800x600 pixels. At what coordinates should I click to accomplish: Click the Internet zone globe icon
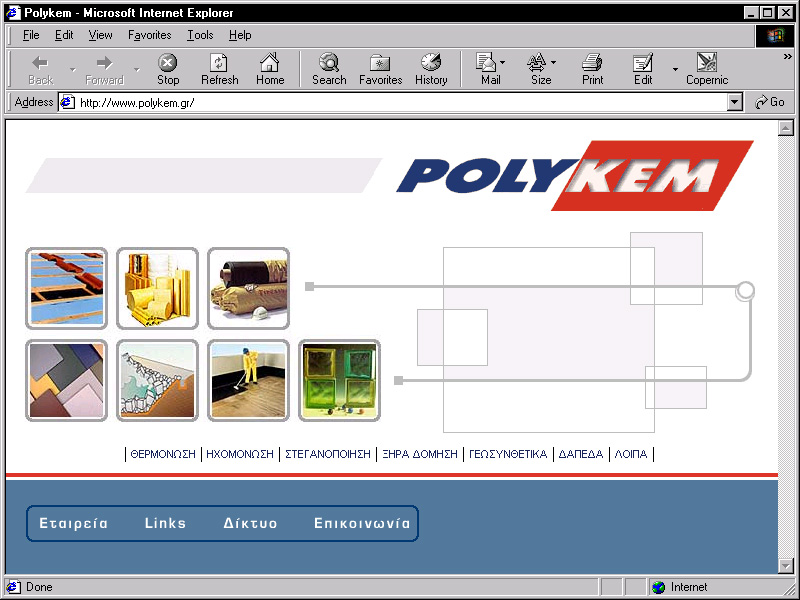(x=659, y=587)
